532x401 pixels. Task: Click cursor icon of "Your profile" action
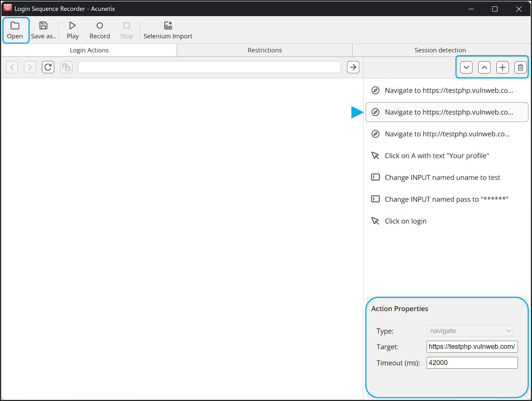[375, 155]
